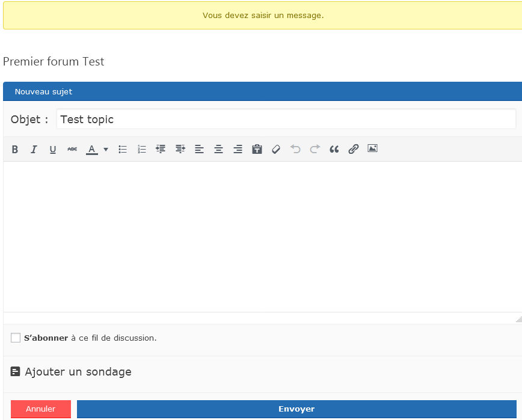Toggle bold formatting in the editor

(15, 149)
